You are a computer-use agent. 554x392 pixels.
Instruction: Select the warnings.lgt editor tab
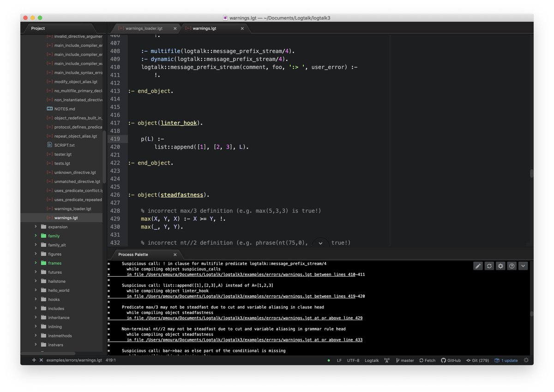(x=204, y=28)
